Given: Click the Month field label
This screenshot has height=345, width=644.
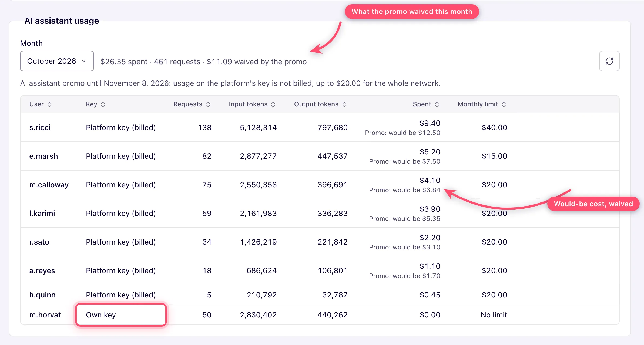Looking at the screenshot, I should click(31, 43).
